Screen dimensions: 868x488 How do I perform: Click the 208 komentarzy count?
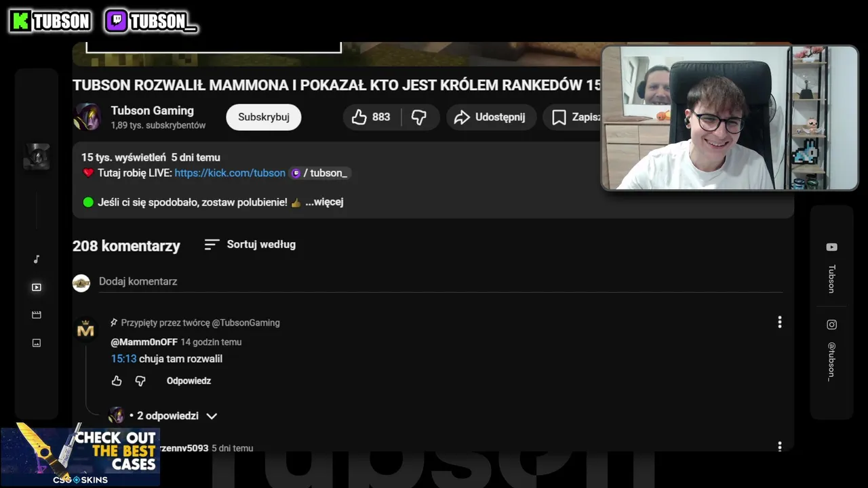click(x=126, y=246)
